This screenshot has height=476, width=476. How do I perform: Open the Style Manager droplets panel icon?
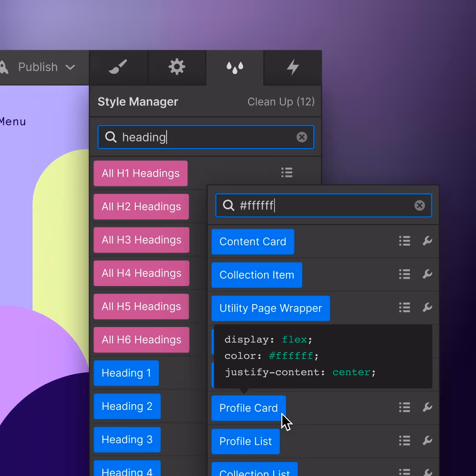click(x=234, y=67)
